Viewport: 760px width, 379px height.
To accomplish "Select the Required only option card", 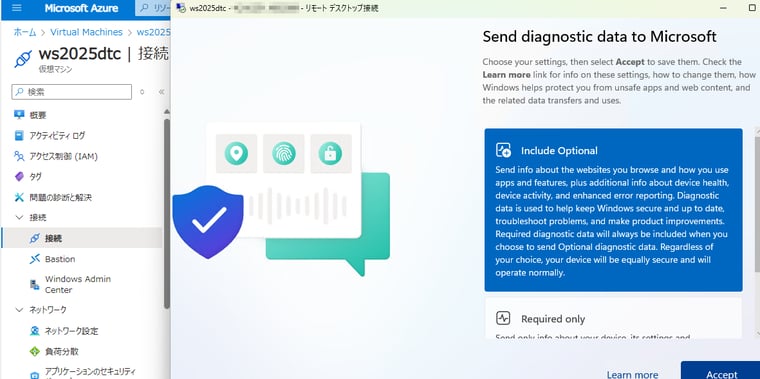I will click(x=613, y=318).
